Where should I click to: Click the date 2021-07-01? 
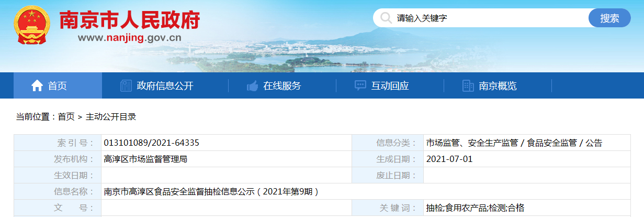click(x=449, y=159)
